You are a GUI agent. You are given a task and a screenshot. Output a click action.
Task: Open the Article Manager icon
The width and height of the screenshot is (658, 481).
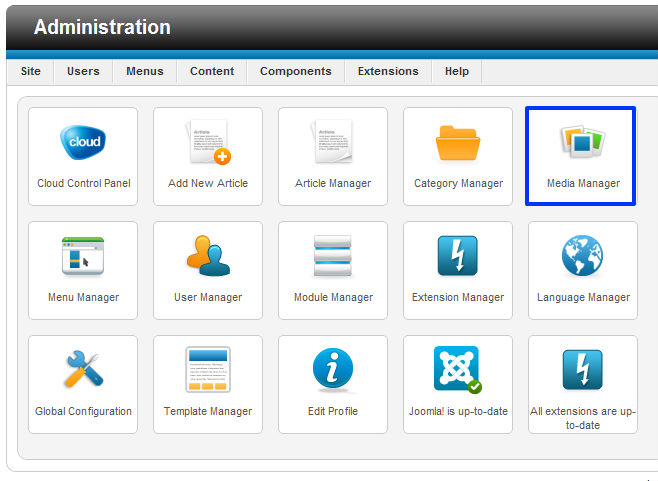[333, 141]
